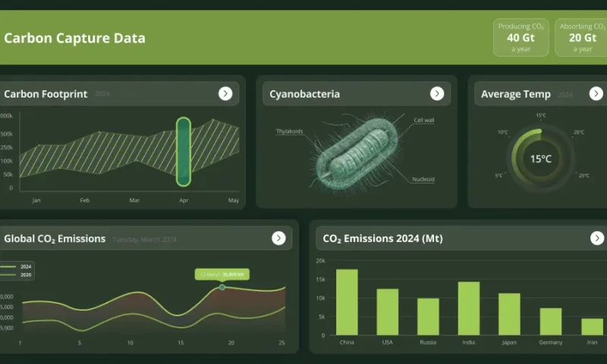Click the Jan axis label
This screenshot has width=607, height=364.
pyautogui.click(x=36, y=200)
